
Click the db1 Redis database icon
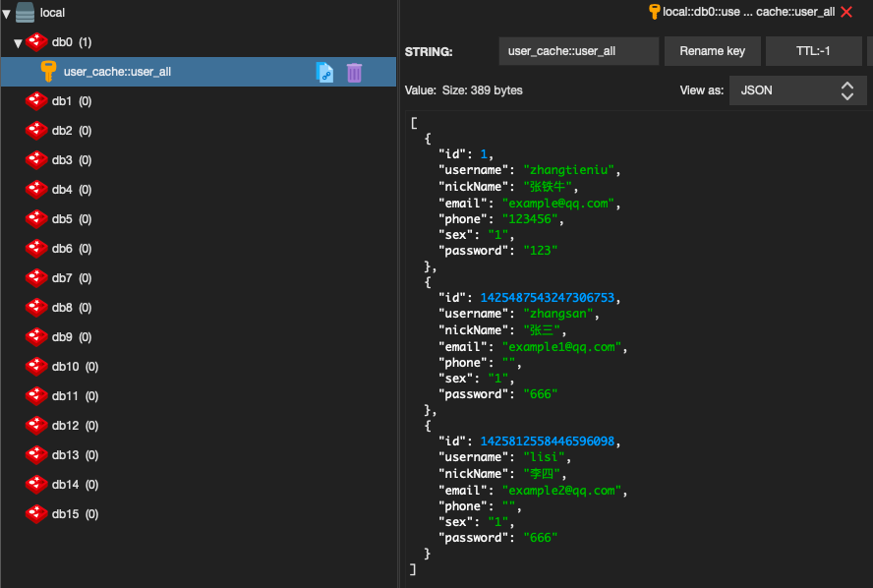[x=36, y=100]
